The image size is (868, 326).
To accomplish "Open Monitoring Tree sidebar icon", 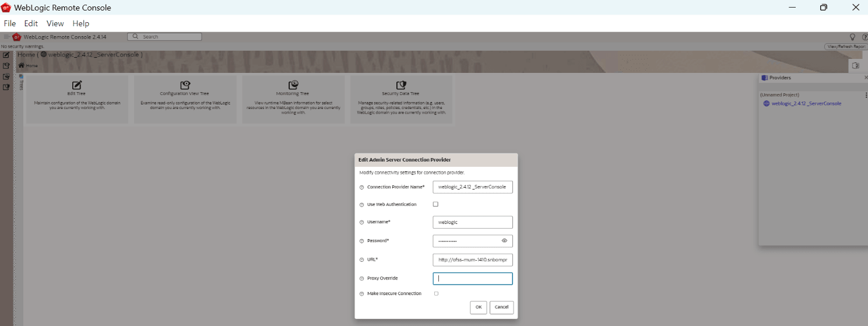I will point(6,76).
